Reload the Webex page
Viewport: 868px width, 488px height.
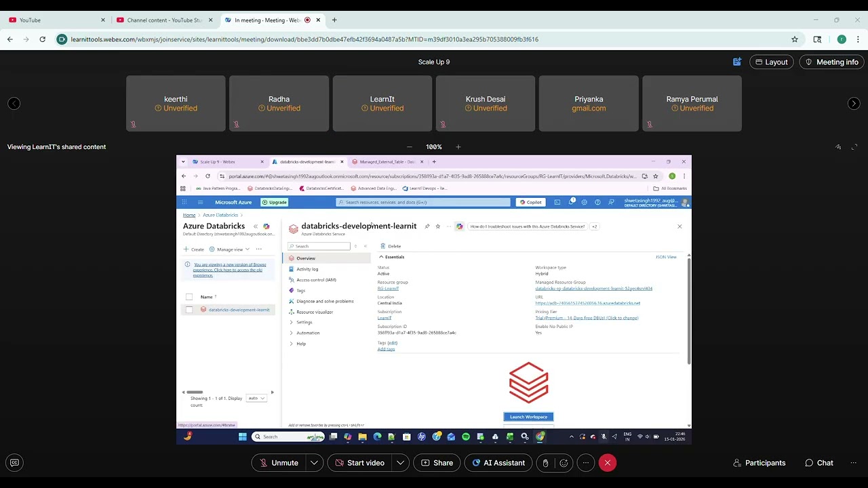42,39
